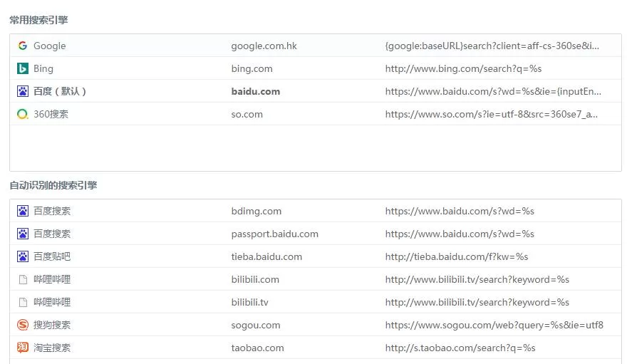Click the so.com keyword cell

coord(247,114)
